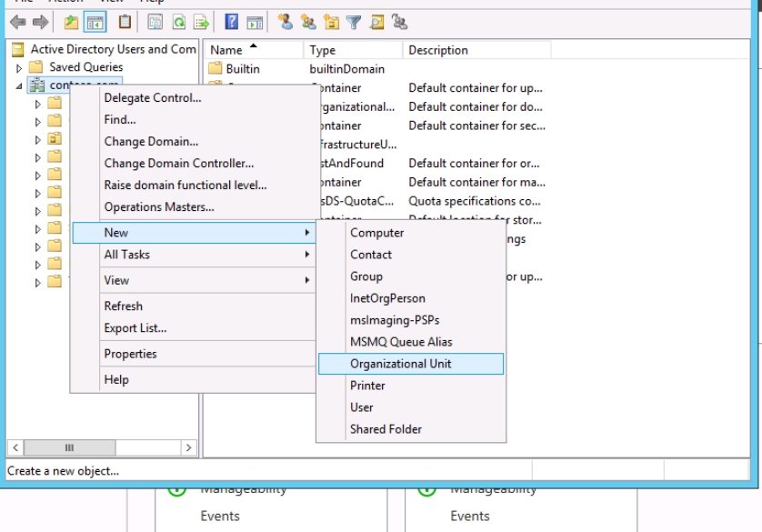
Task: Click the create new group toolbar icon
Action: click(308, 22)
